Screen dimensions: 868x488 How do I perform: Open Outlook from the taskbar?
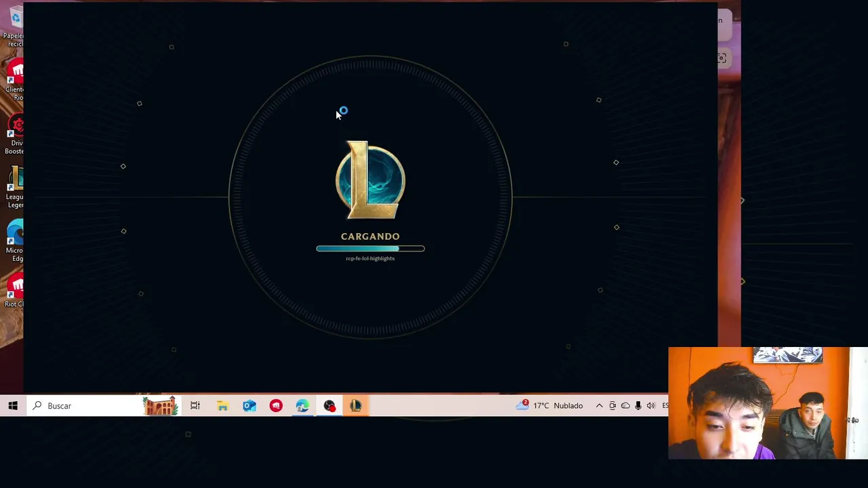(249, 405)
